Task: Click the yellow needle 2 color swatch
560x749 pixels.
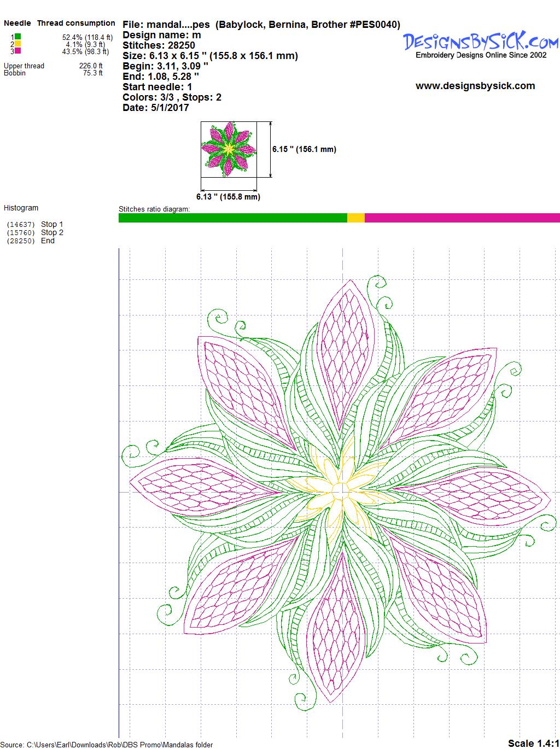Action: click(x=18, y=44)
